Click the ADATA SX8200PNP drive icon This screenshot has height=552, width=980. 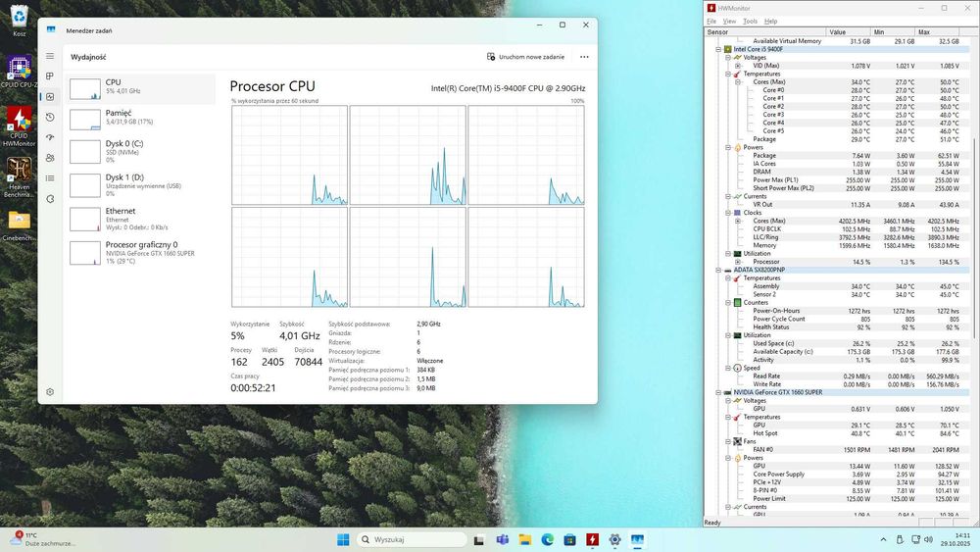(727, 270)
